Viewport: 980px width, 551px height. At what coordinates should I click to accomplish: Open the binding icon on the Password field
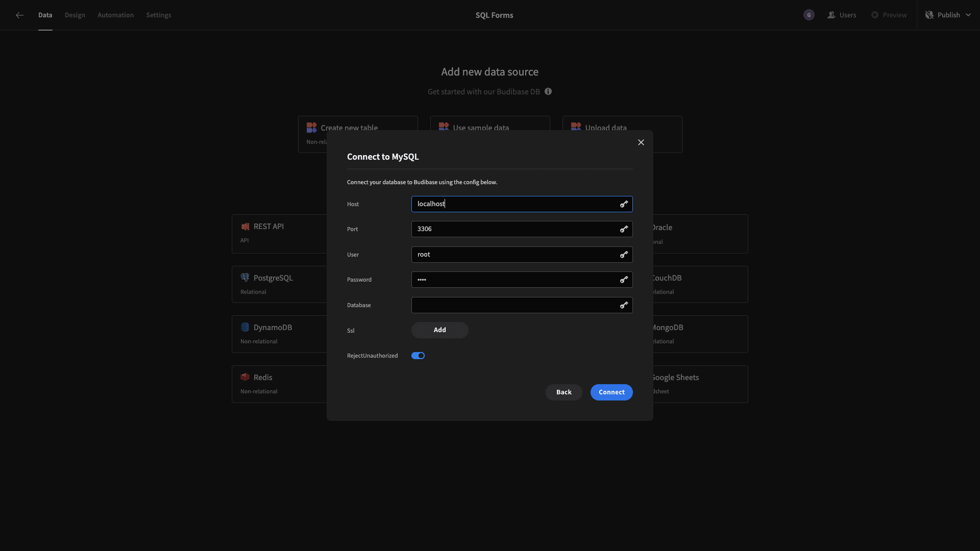623,280
